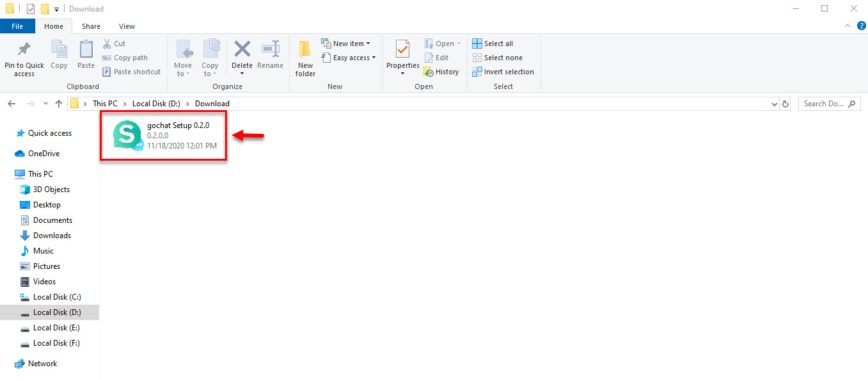Open the Easy access dropdown
Viewport: 868px width, 379px height.
pos(349,58)
